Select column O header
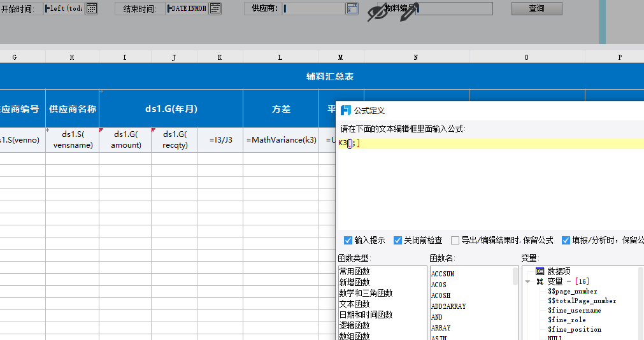Screen dimensions: 644x340 (x=527, y=57)
